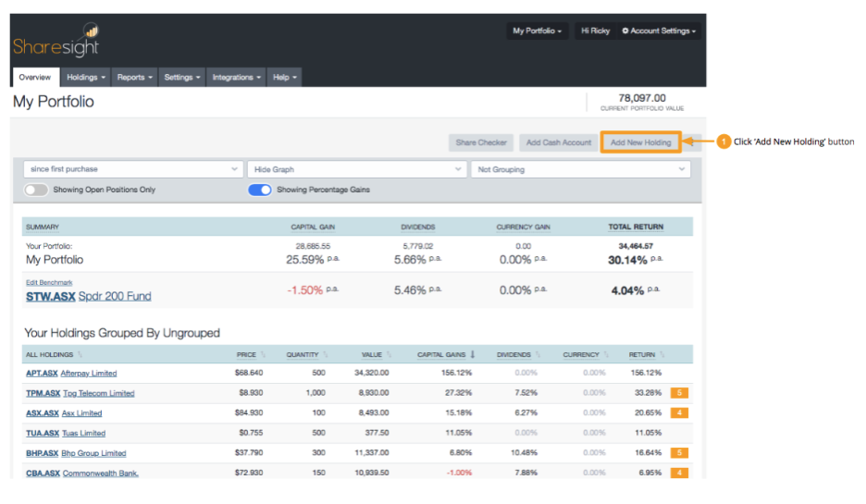
Task: Open Tpg Telecom Limited link
Action: pyautogui.click(x=99, y=393)
